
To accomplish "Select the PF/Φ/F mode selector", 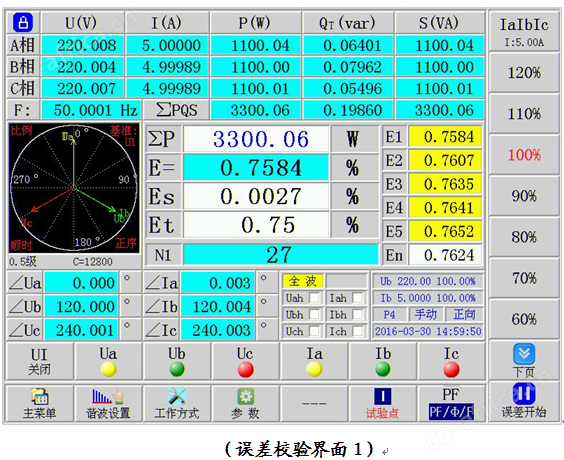I will coord(451,412).
